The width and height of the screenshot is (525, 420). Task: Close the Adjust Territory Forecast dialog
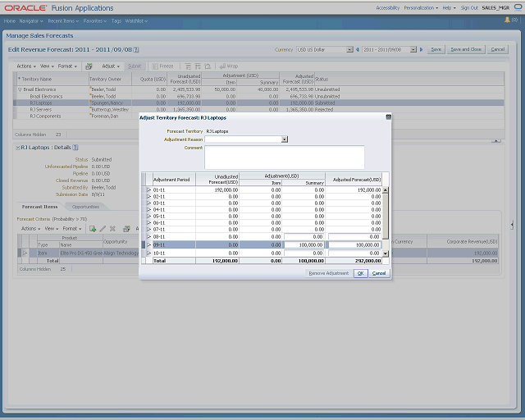coord(388,117)
